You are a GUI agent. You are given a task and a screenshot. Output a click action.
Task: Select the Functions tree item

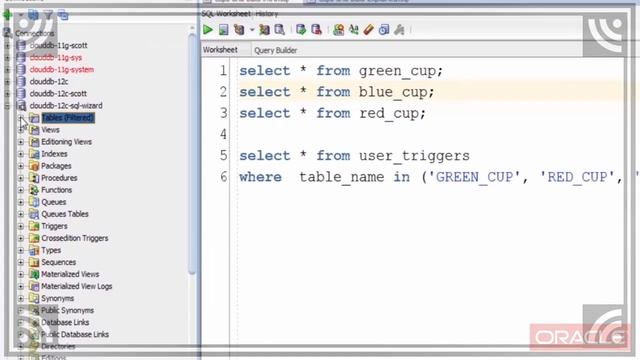tap(56, 190)
